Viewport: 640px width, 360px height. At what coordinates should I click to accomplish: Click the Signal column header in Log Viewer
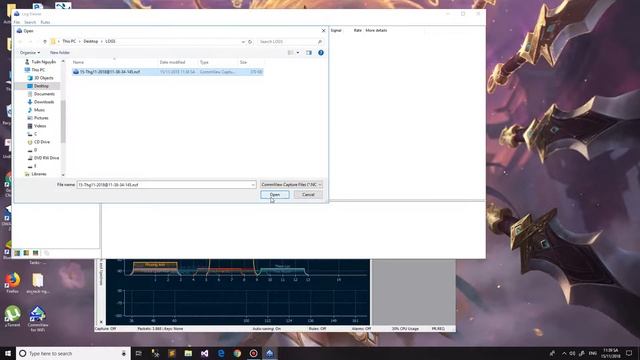336,30
